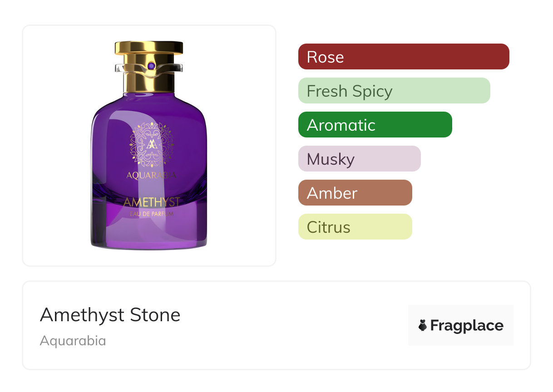Click the Amber accord bar
The height and width of the screenshot is (392, 553).
pyautogui.click(x=355, y=193)
